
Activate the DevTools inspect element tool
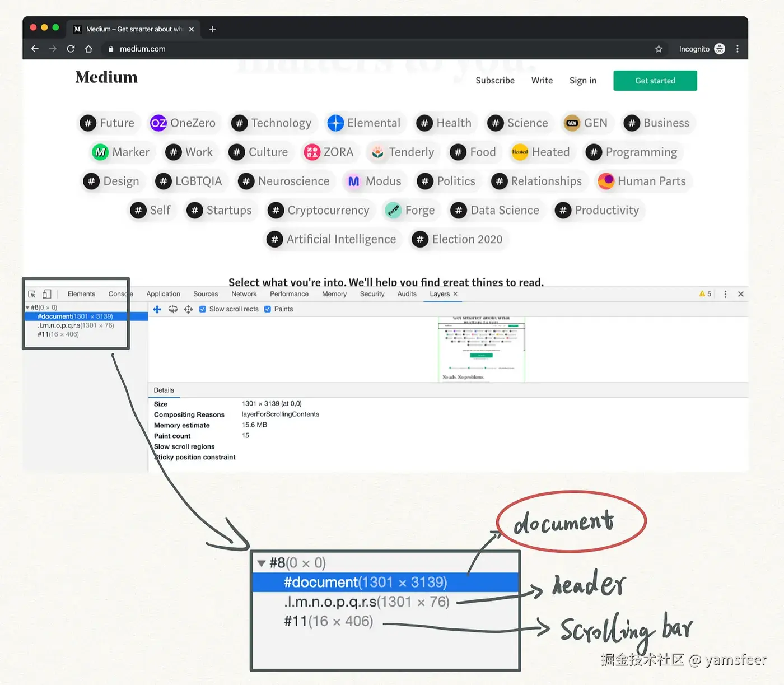point(32,294)
